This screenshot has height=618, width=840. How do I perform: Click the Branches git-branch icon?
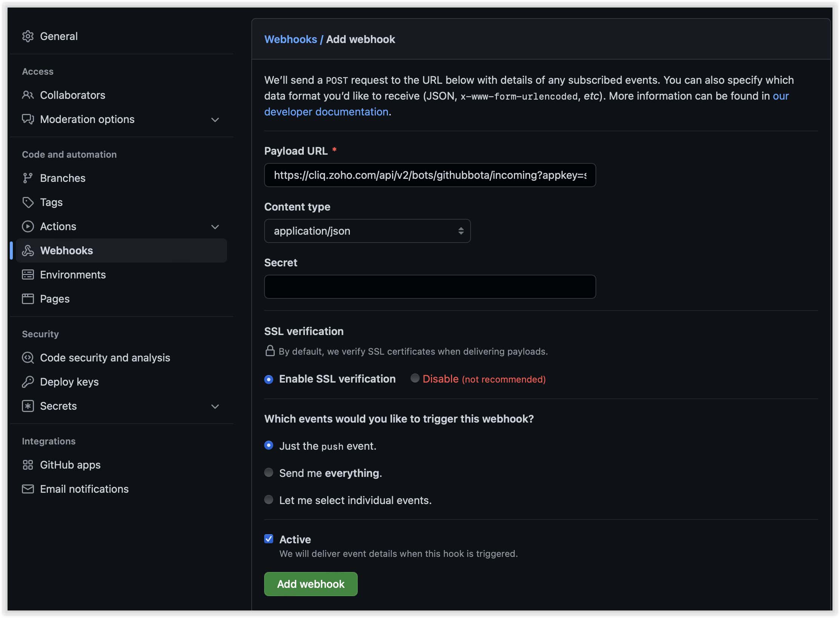point(28,178)
